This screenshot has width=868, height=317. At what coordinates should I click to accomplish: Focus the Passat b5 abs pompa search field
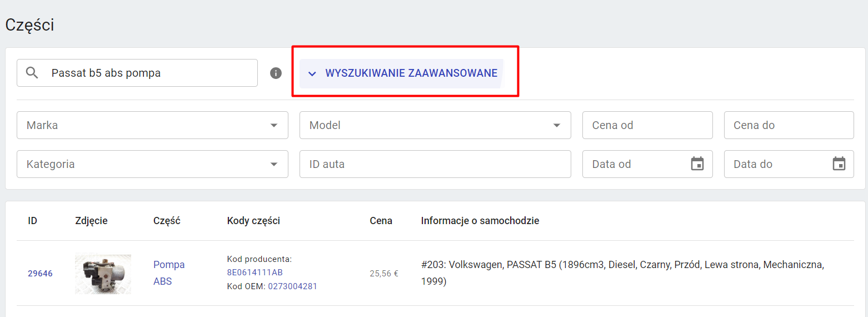[x=137, y=73]
